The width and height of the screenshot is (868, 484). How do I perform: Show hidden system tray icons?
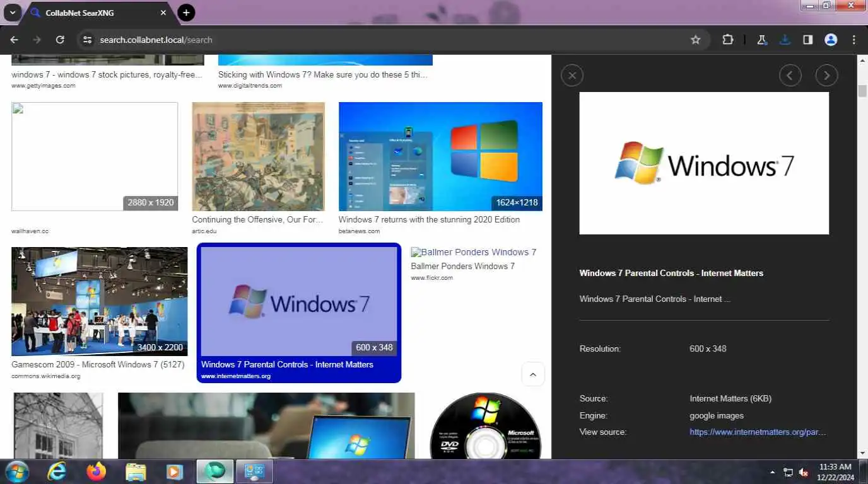[x=773, y=472]
